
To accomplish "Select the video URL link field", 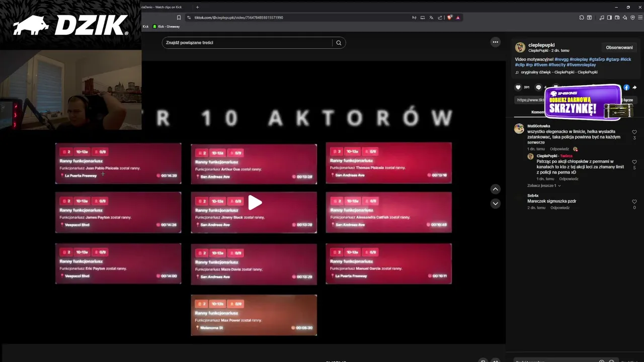I will click(530, 100).
